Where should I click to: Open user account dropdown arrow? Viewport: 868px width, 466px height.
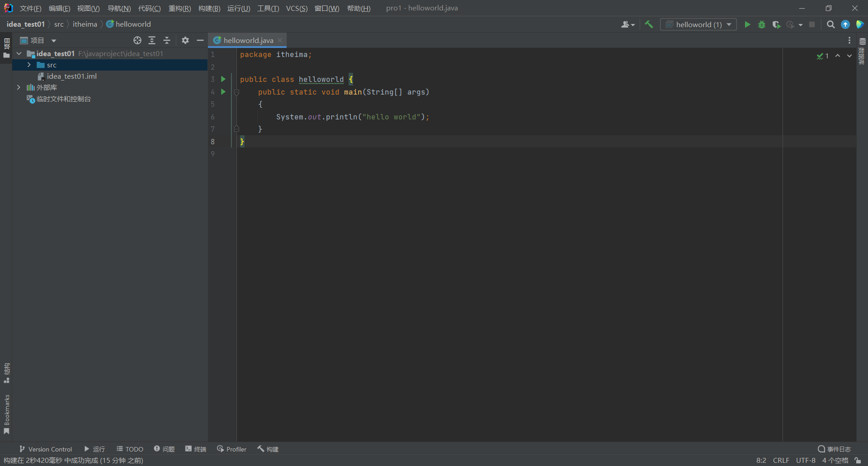coord(633,25)
